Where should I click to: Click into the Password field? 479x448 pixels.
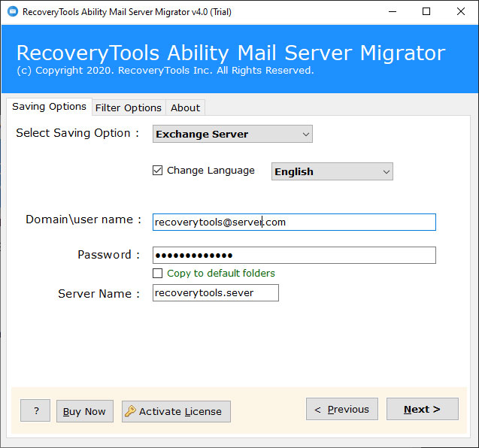pyautogui.click(x=294, y=255)
